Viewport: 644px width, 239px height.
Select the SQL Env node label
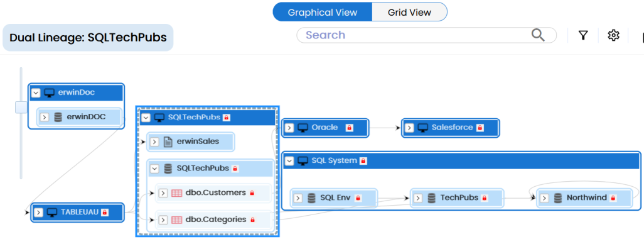[x=335, y=198]
